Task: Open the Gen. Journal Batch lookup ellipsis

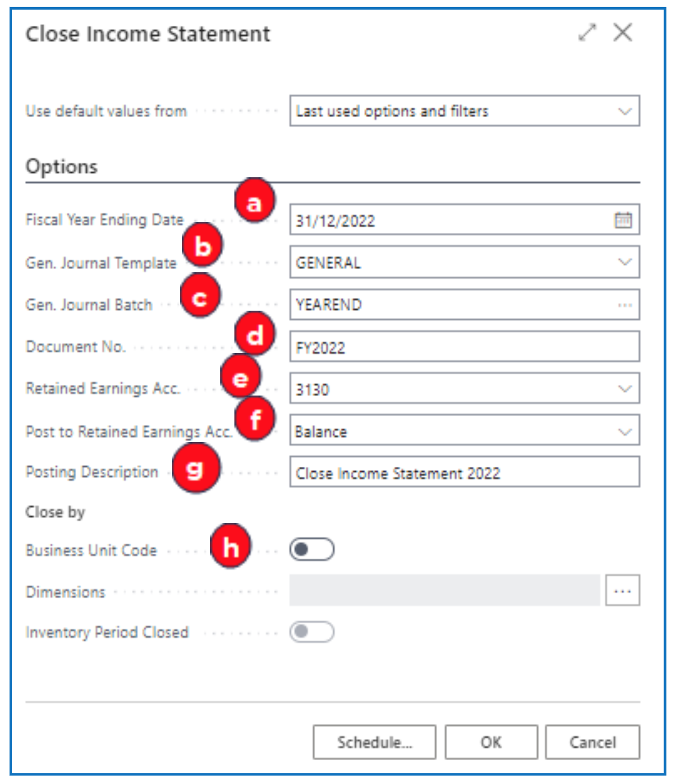Action: coord(624,305)
